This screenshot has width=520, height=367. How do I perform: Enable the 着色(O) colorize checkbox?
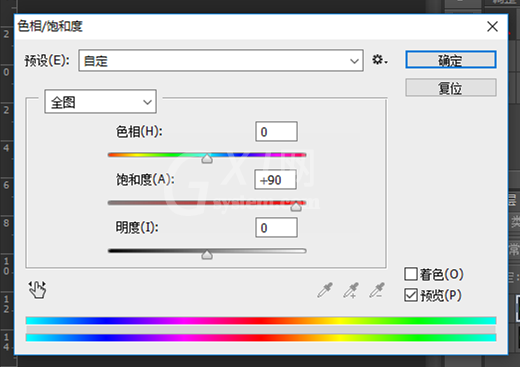tap(411, 274)
